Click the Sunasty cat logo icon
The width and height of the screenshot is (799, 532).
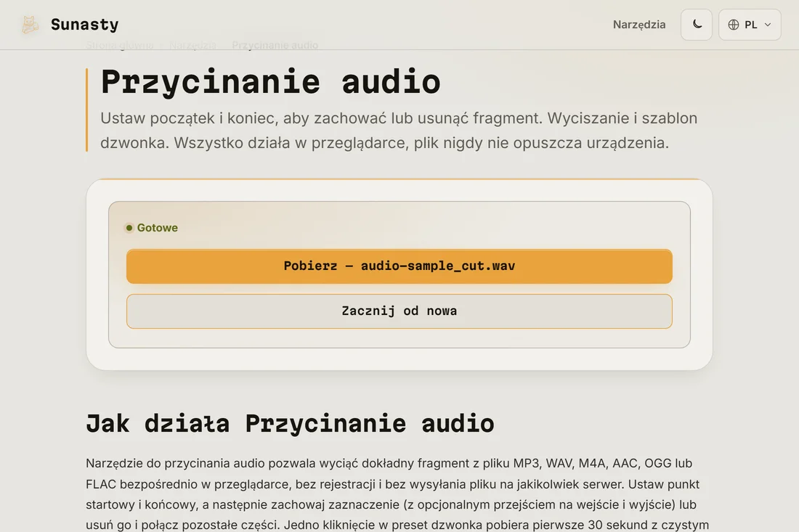coord(30,25)
